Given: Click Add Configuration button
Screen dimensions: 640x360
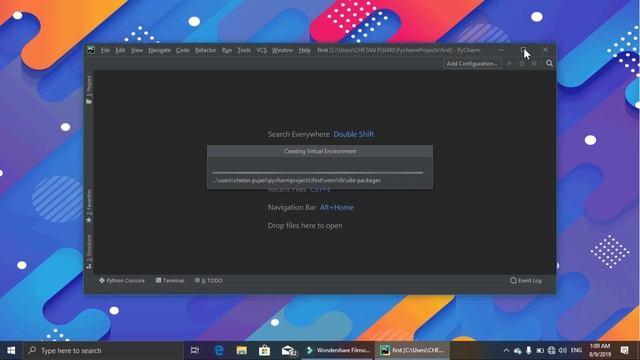Looking at the screenshot, I should 471,64.
